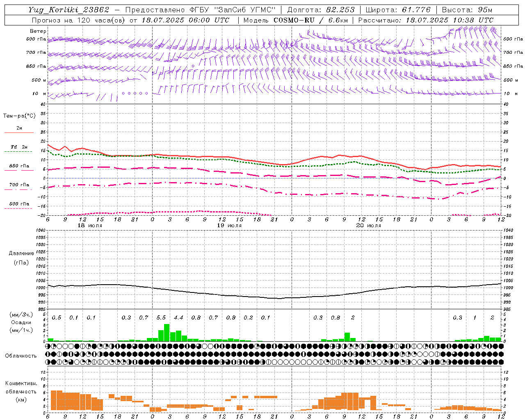Click the '20 июля' date label

point(369,226)
